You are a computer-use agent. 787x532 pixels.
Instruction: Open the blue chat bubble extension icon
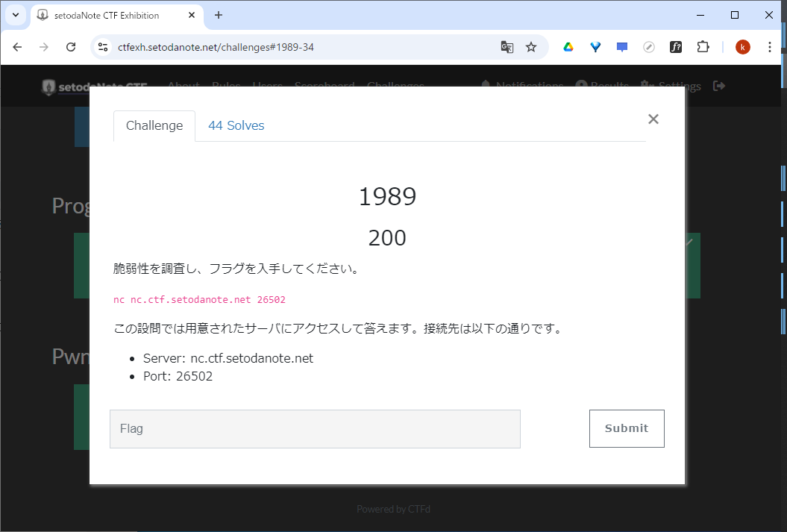(622, 47)
